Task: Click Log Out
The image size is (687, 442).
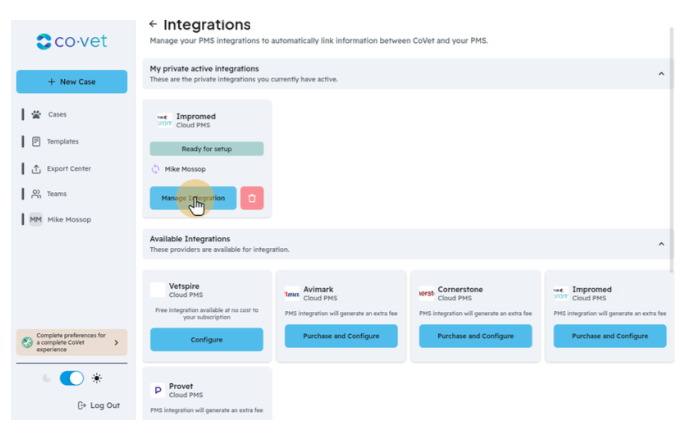Action: 99,406
